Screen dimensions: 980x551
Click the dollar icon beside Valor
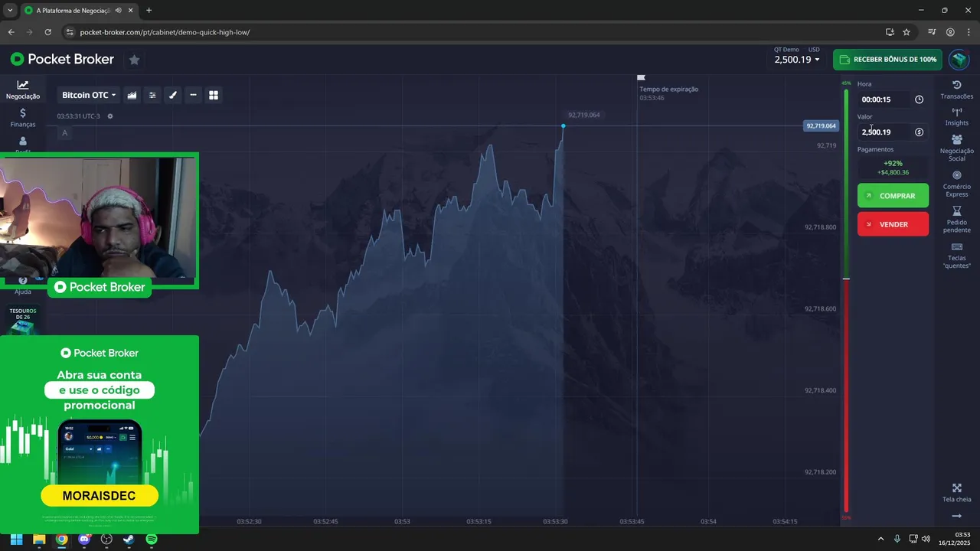coord(919,132)
